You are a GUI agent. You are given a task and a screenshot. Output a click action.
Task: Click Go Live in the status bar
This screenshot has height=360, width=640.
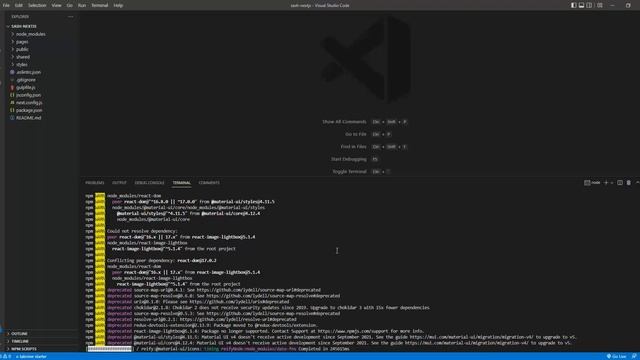click(617, 356)
